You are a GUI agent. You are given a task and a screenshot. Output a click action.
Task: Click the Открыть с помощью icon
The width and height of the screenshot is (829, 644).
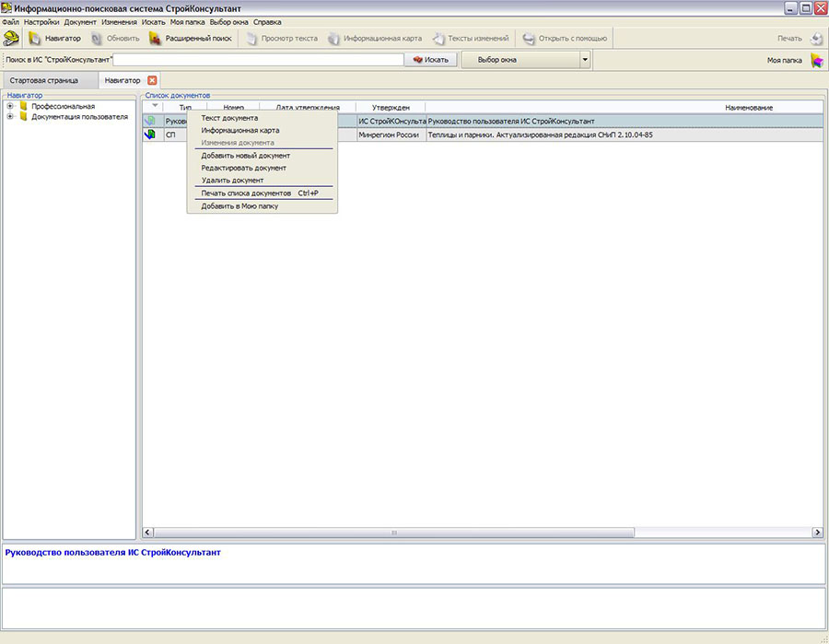(x=529, y=39)
